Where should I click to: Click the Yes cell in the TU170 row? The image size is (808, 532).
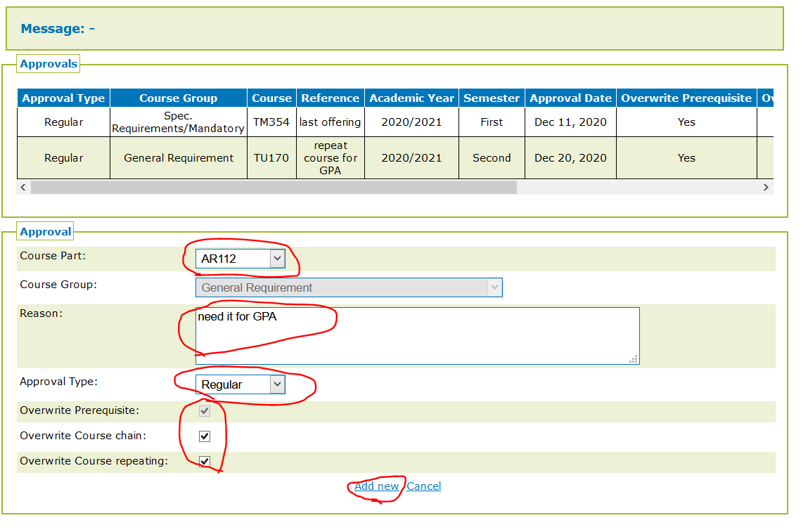[686, 158]
